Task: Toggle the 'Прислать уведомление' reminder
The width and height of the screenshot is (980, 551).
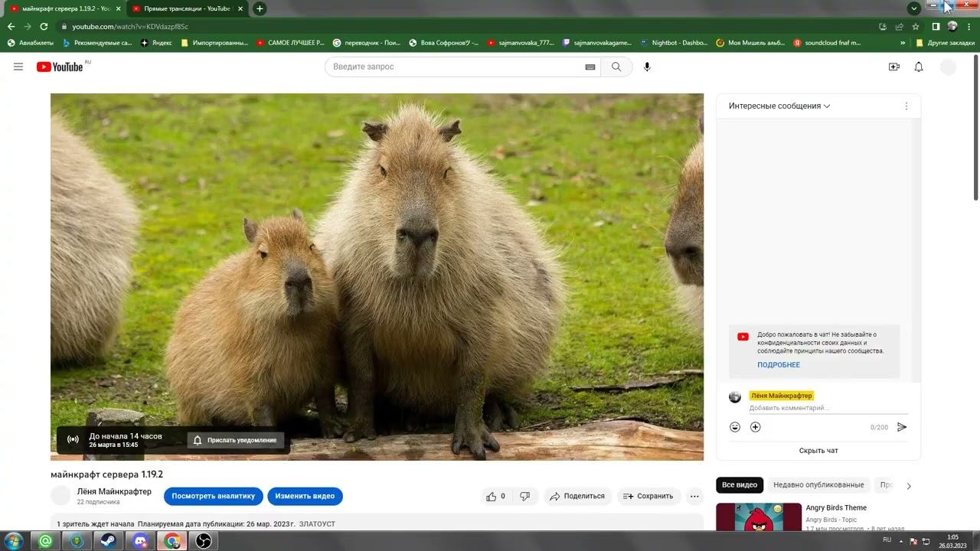Action: click(x=236, y=440)
